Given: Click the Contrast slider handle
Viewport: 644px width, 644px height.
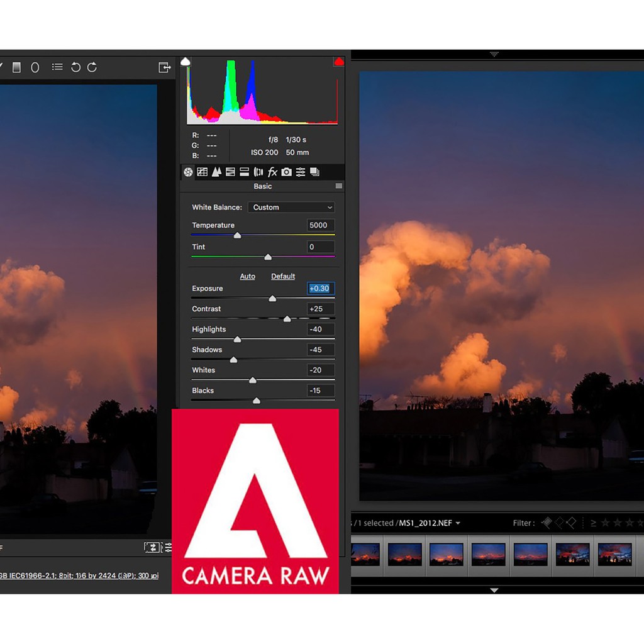Looking at the screenshot, I should click(287, 319).
